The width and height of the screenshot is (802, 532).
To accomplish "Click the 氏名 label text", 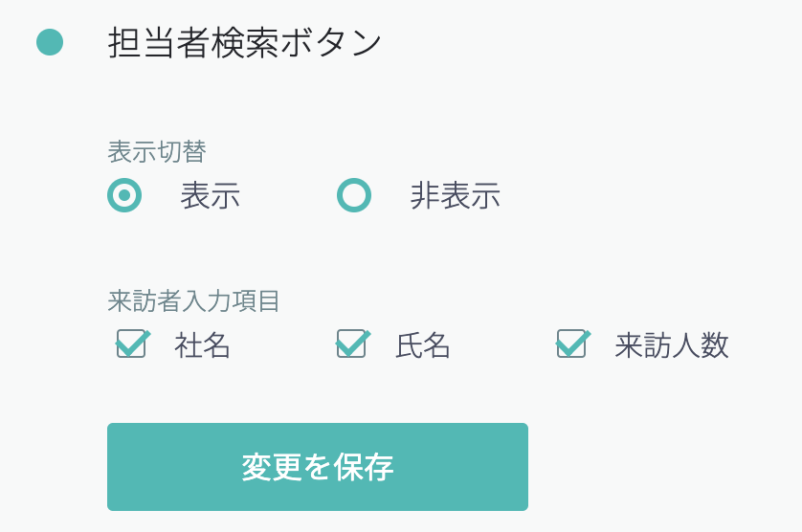I will point(423,345).
